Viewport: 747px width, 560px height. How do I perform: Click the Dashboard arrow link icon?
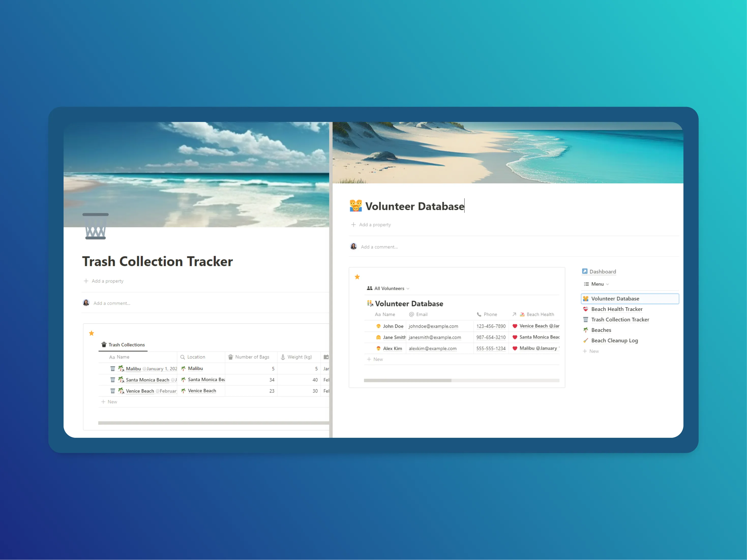point(585,271)
